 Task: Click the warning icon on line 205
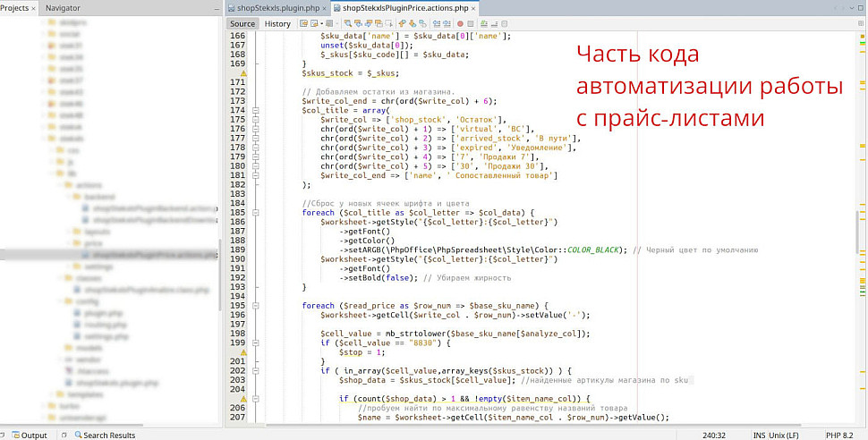click(x=243, y=399)
